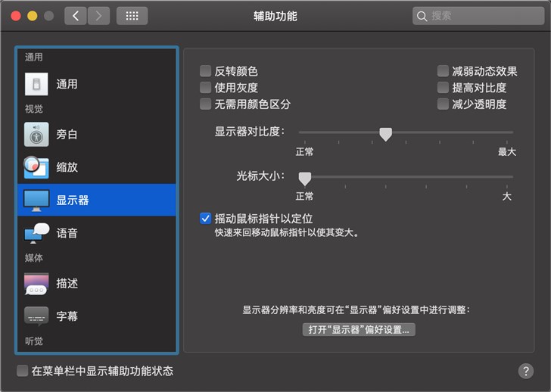Viewport: 551px width, 392px height.
Task: Switch to the 缩放 sidebar label
Action: (67, 167)
